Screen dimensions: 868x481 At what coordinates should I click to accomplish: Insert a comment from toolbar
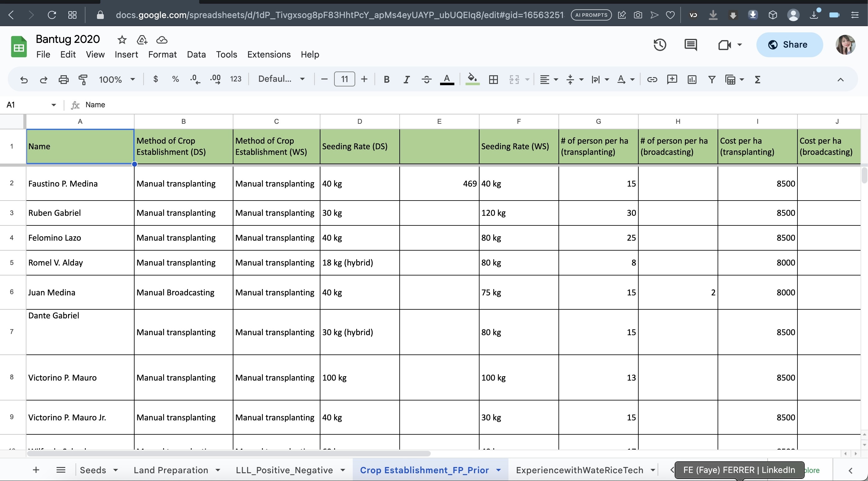(x=672, y=80)
